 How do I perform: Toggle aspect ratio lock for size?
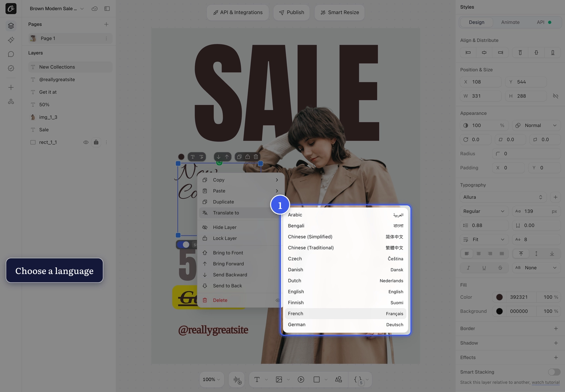click(555, 96)
